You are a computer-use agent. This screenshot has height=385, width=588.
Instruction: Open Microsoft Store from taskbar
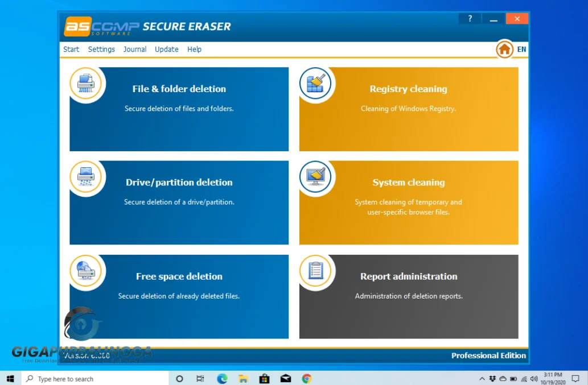coord(264,379)
